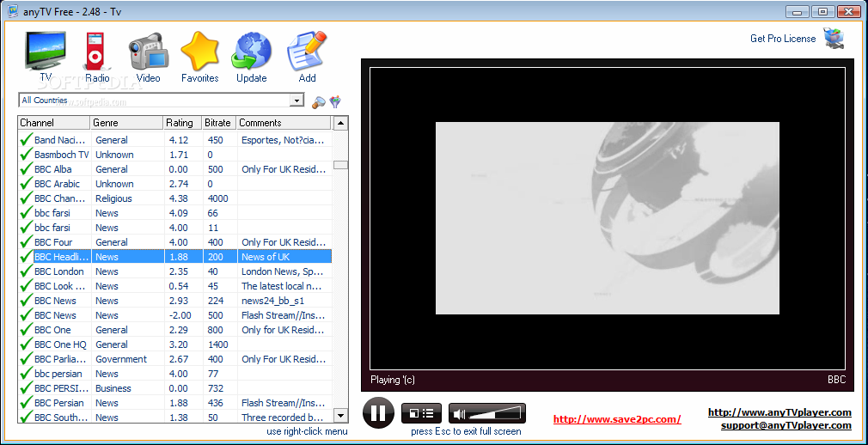868x445 pixels.
Task: Select the BBC Look ... channel
Action: click(x=175, y=286)
